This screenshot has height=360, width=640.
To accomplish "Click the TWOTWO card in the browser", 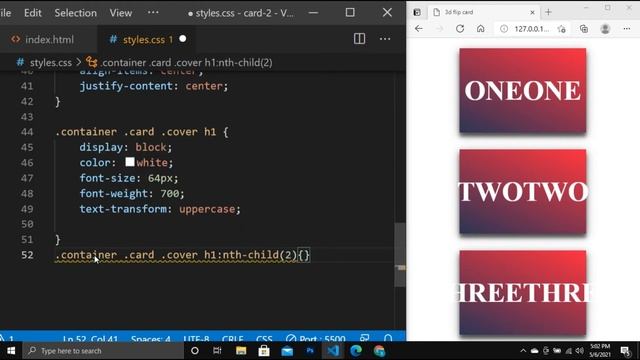I will [x=522, y=191].
